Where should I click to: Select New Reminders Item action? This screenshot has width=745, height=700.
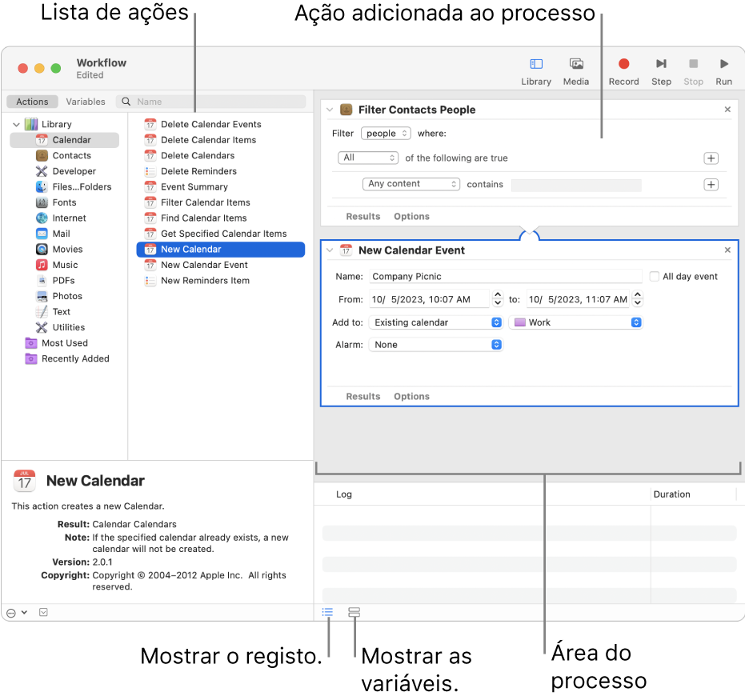tap(197, 281)
